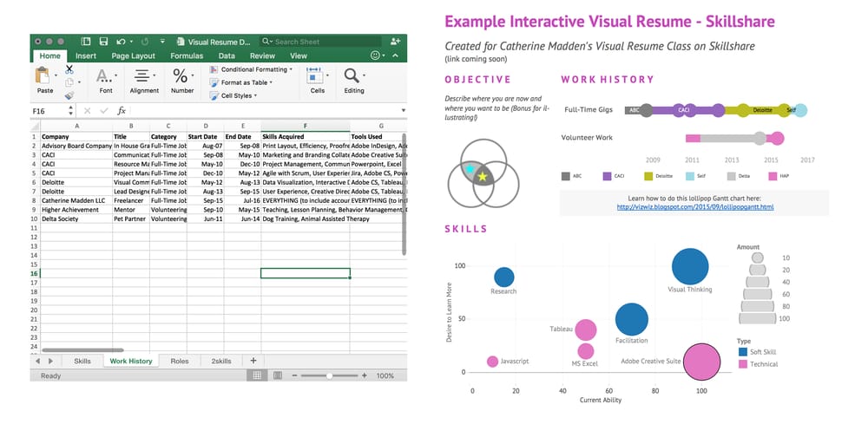868x424 pixels.
Task: Open the View ribbon tab
Action: (299, 55)
